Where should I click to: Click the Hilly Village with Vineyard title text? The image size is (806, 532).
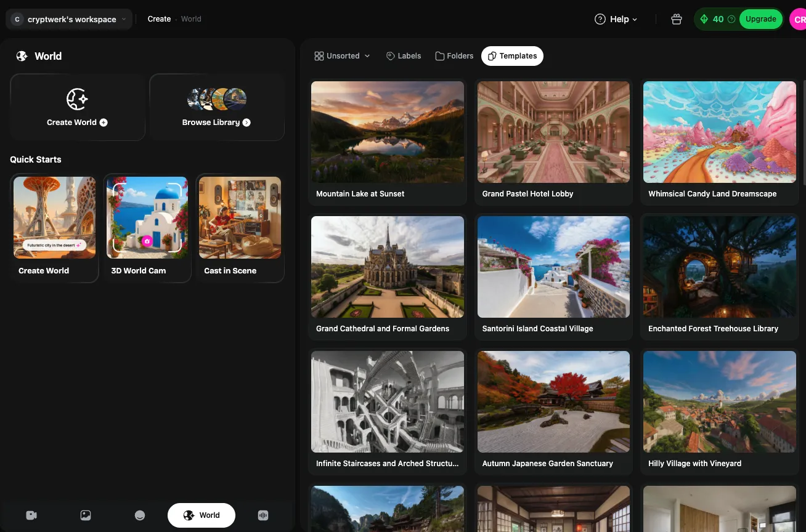click(x=695, y=463)
